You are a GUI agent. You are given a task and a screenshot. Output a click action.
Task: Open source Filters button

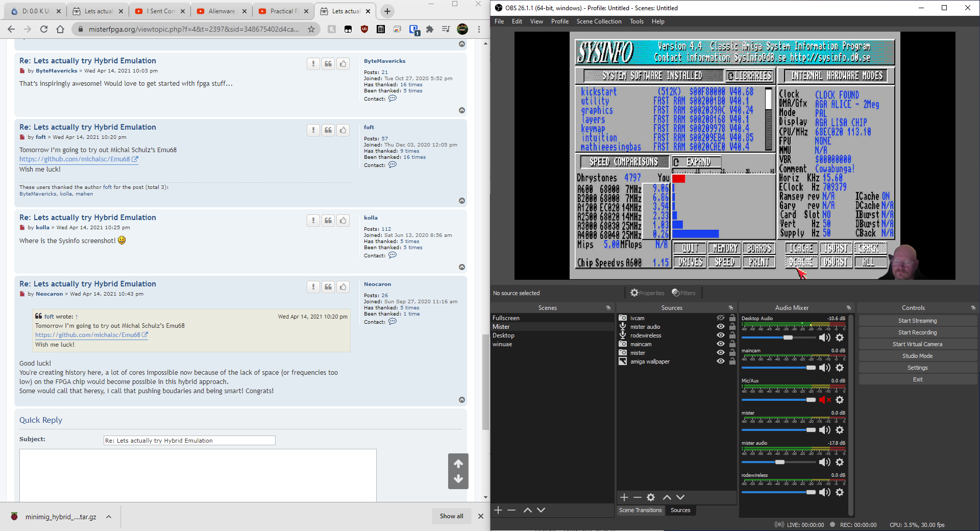[683, 293]
